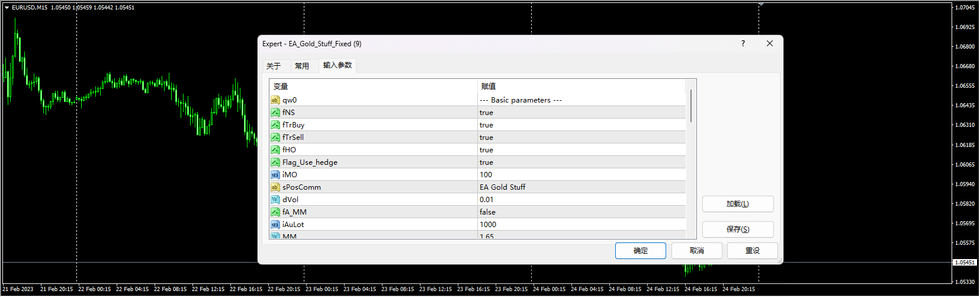Click the help question mark button
This screenshot has height=297, width=980.
[x=743, y=43]
